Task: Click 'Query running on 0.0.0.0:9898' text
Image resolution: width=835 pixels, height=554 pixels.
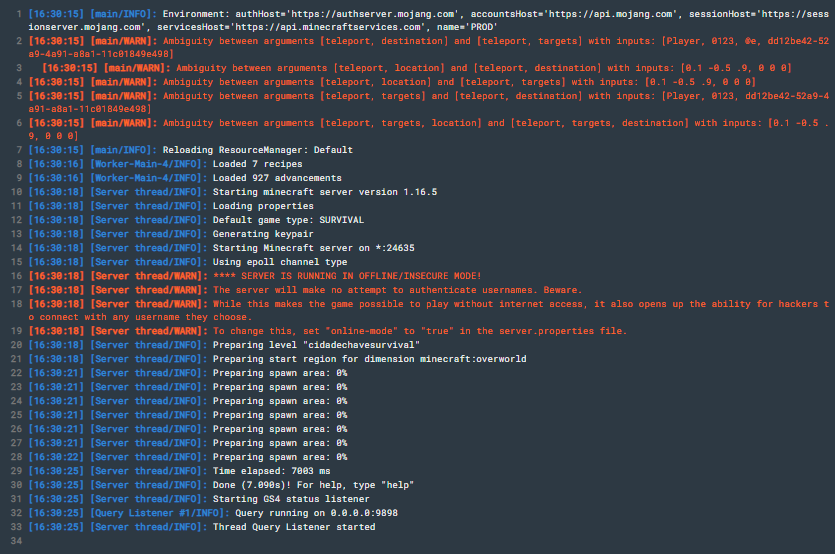Action: pyautogui.click(x=316, y=513)
